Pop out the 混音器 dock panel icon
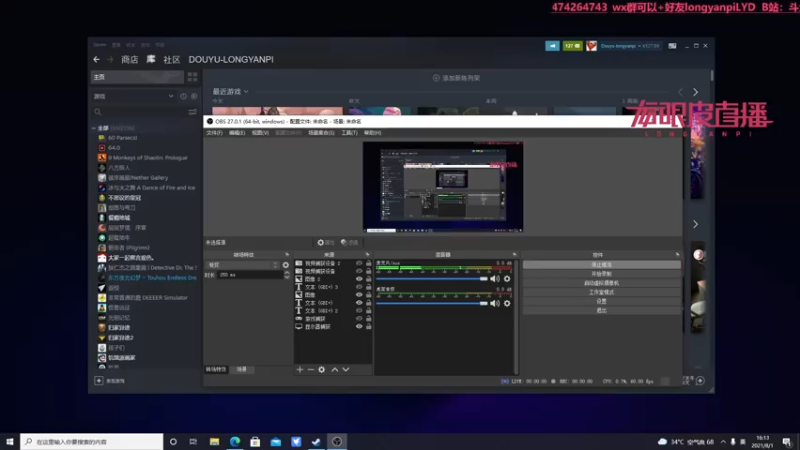The height and width of the screenshot is (450, 800). (514, 255)
